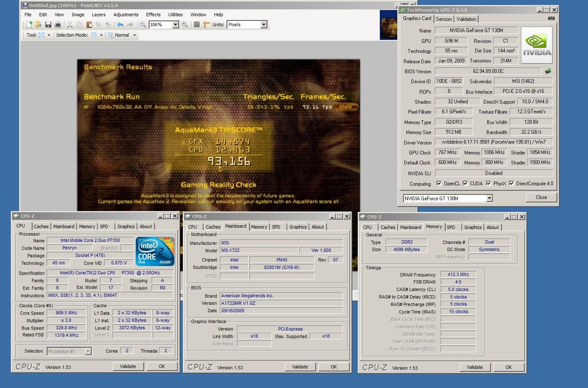Expand the Tool chooser dropdown arrow
This screenshot has width=588, height=388.
click(x=49, y=35)
